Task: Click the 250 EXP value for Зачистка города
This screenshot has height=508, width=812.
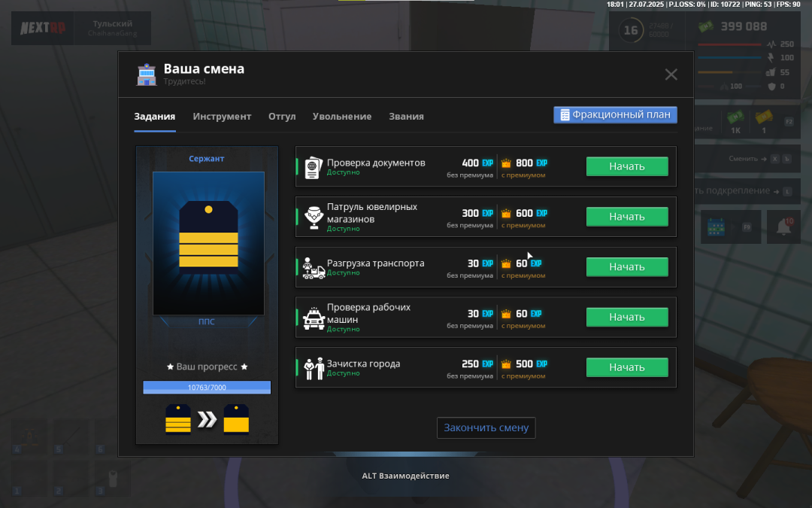Action: tap(477, 364)
